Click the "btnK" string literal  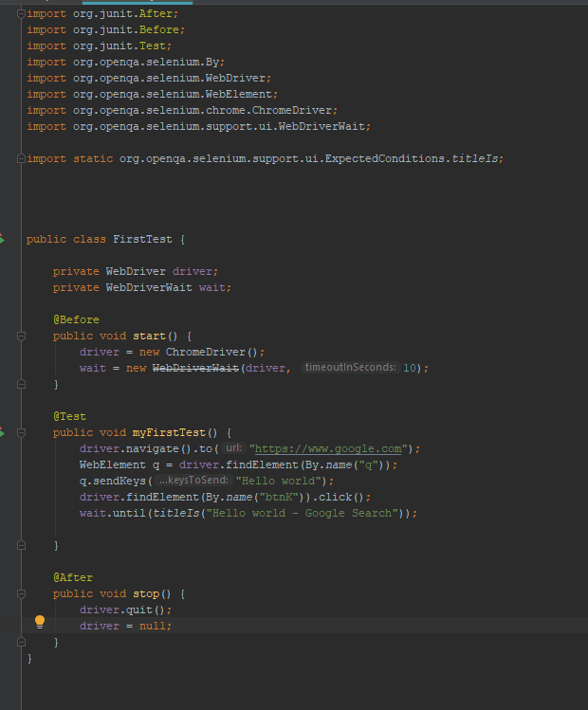tap(278, 497)
